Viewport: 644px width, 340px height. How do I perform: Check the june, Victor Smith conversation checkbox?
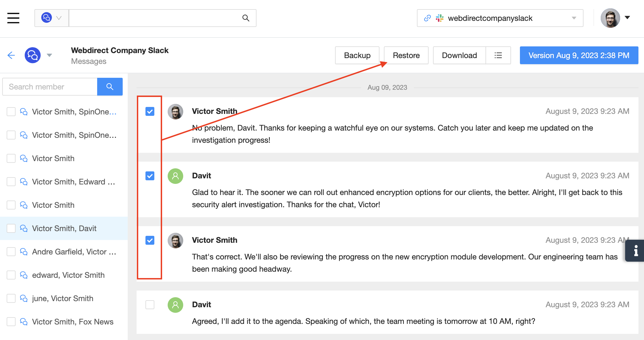pyautogui.click(x=11, y=298)
